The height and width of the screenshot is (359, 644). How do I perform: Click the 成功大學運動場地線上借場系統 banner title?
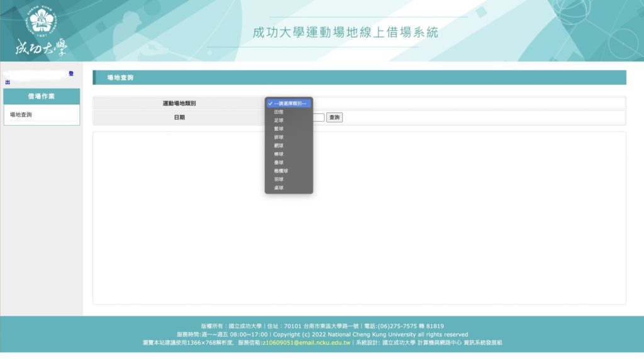[x=345, y=33]
